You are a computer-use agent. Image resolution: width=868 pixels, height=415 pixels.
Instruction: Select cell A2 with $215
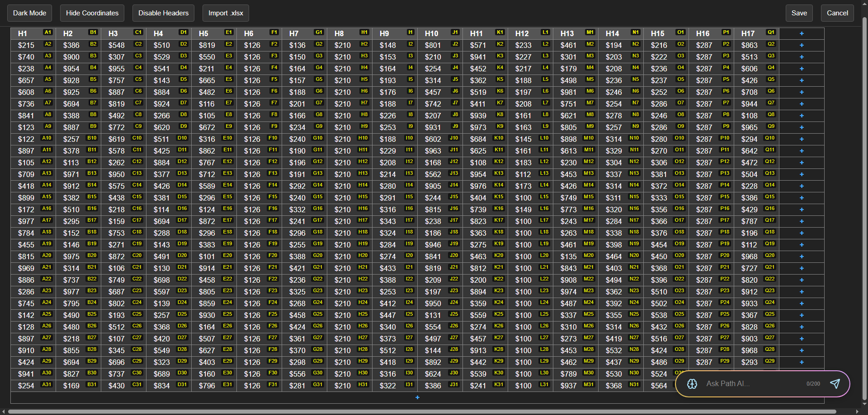(33, 45)
